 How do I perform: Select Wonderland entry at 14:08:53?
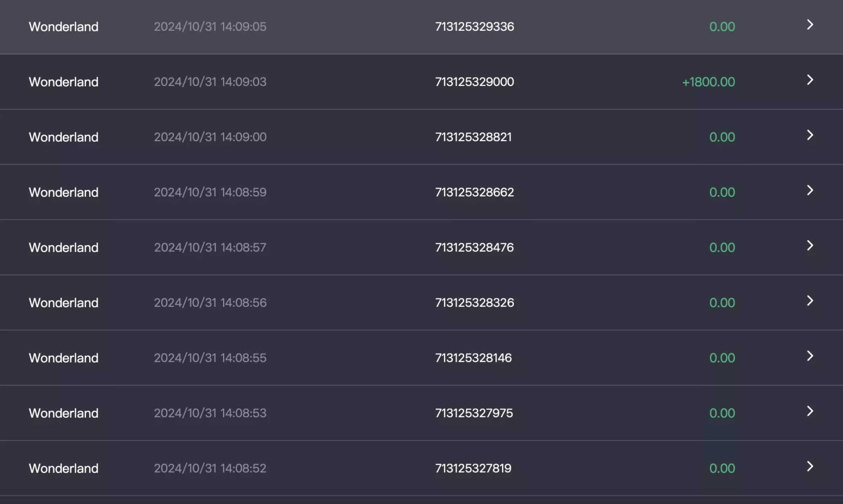(x=64, y=413)
